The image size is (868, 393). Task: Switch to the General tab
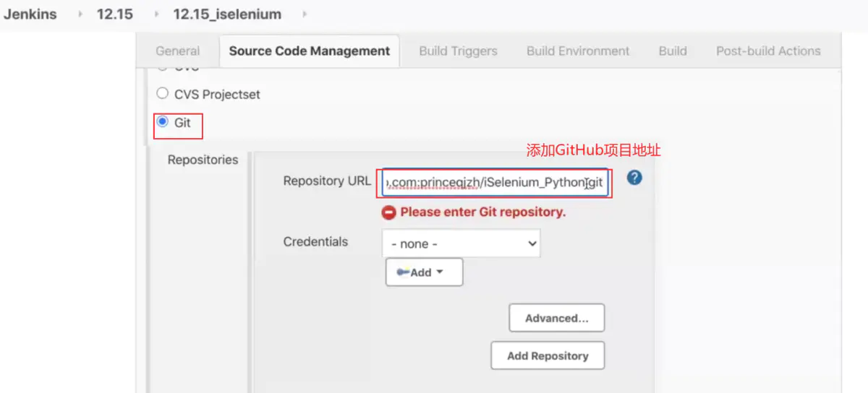point(178,51)
